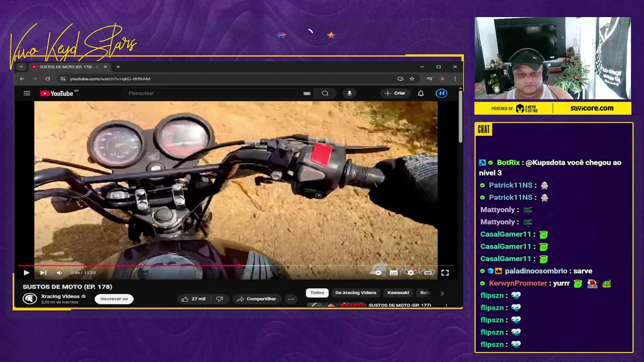This screenshot has width=644, height=362.
Task: Enter fullscreen mode
Action: [445, 273]
